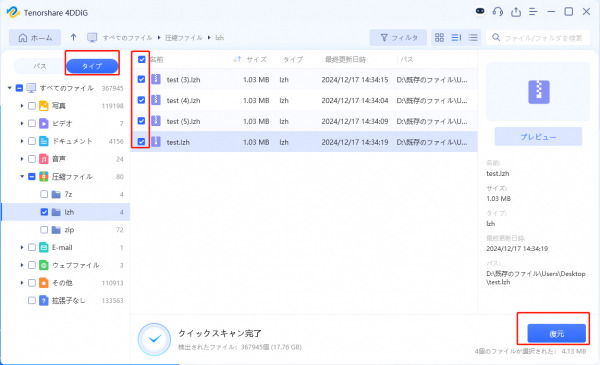Image resolution: width=600 pixels, height=365 pixels.
Task: Switch to thumbnail grid view icon
Action: click(439, 37)
